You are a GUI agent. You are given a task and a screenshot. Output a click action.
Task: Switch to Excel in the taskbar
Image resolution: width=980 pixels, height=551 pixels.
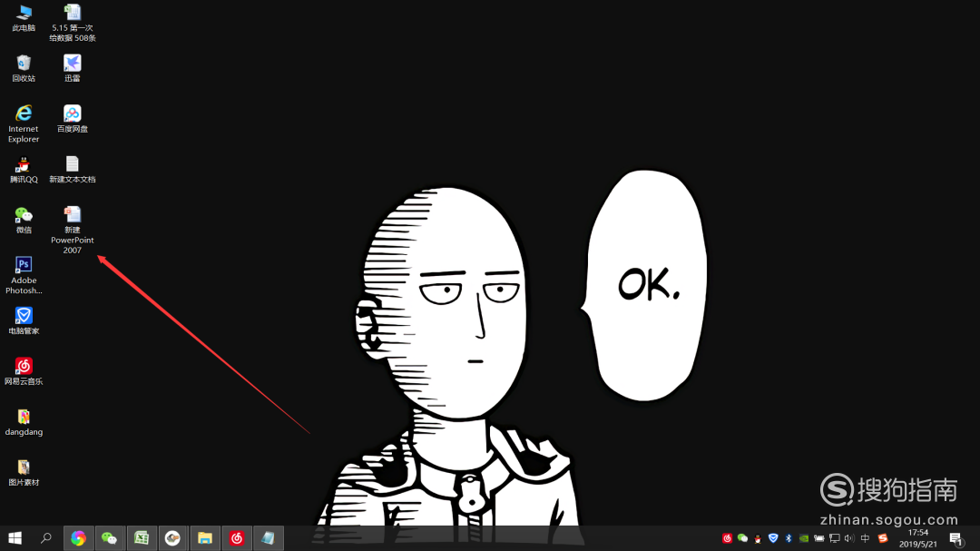tap(142, 538)
